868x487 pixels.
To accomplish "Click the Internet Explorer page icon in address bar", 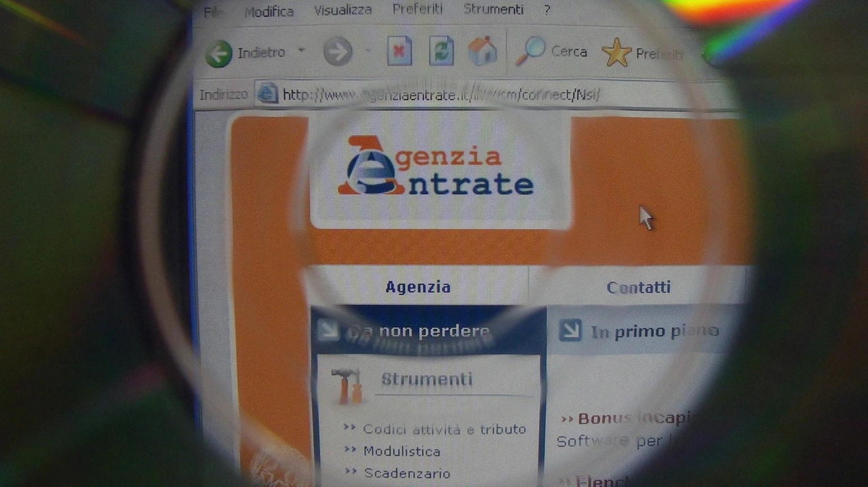I will point(267,94).
